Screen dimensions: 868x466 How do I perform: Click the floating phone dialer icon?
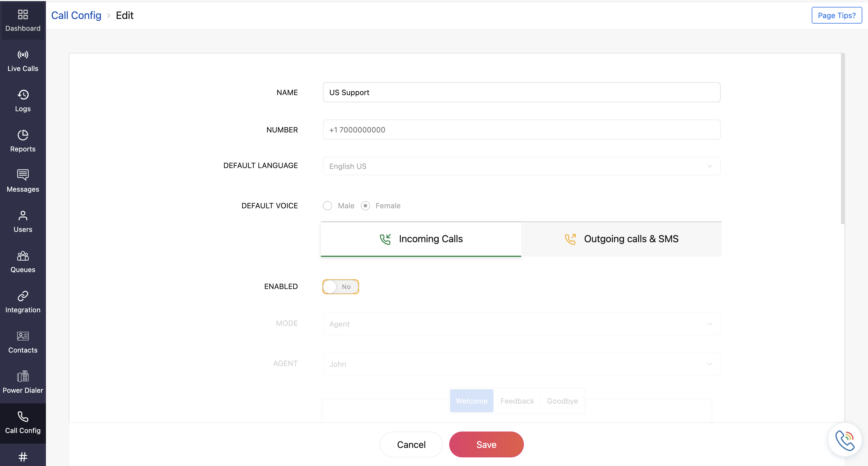844,439
